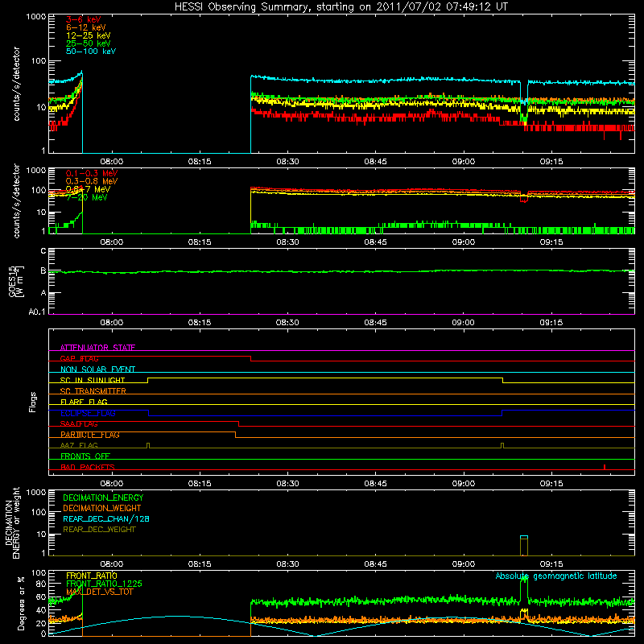This screenshot has height=644, width=644.
Task: Click the REAR_DEC_WEIGHT legend label
Action: point(99,530)
